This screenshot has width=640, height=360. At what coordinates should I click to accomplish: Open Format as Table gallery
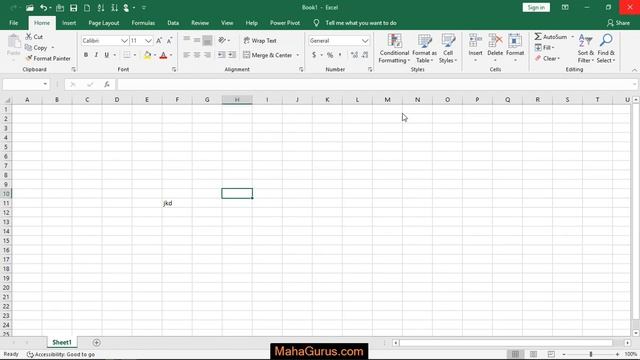pyautogui.click(x=424, y=49)
